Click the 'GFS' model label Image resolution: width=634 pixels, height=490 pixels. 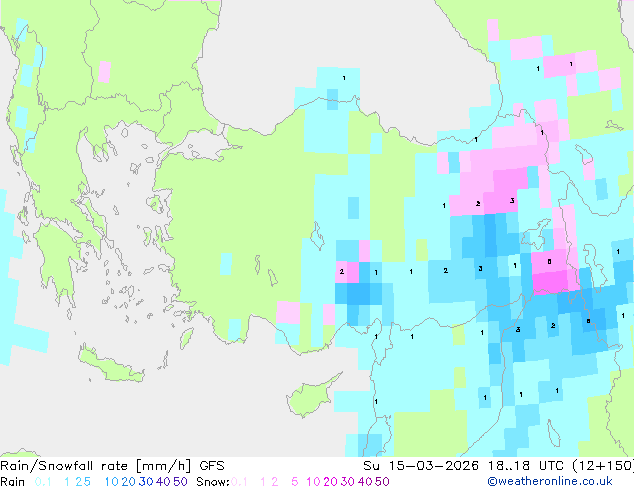coord(211,466)
